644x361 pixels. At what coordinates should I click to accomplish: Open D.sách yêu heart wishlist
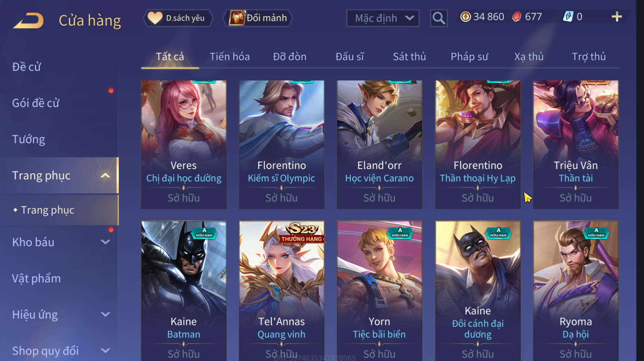[x=178, y=18]
